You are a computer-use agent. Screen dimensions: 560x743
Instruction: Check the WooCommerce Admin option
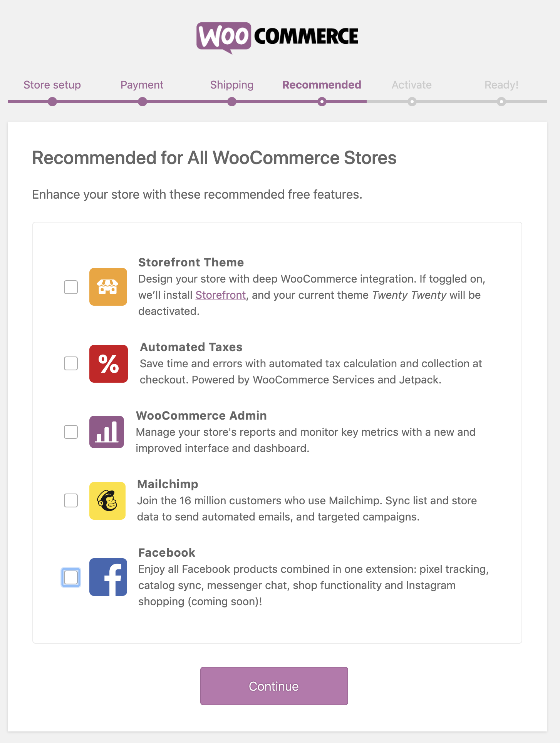point(71,432)
